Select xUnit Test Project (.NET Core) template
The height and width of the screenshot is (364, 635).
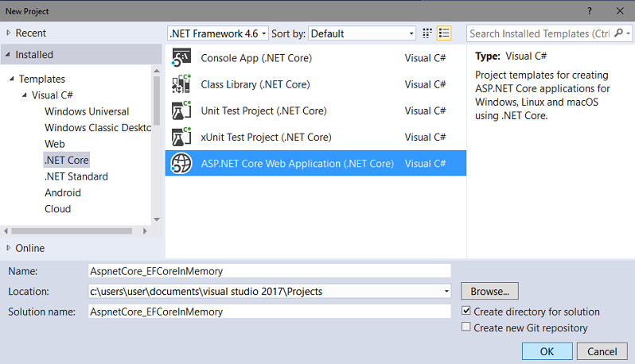tap(315, 137)
